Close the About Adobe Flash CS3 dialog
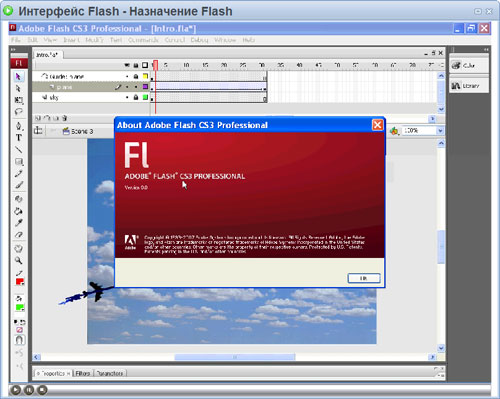Viewport: 500px width, 399px height. pos(377,125)
